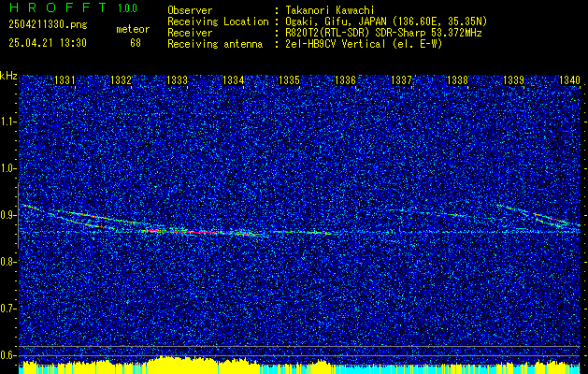
Task: Click the 1.0 kHz axis label
Action: click(x=8, y=168)
